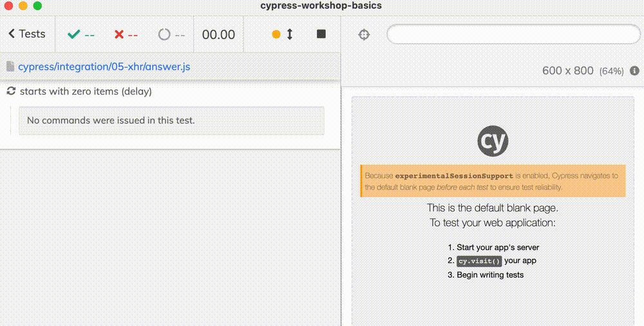Image resolution: width=644 pixels, height=326 pixels.
Task: Click the pending circle counter
Action: click(171, 34)
